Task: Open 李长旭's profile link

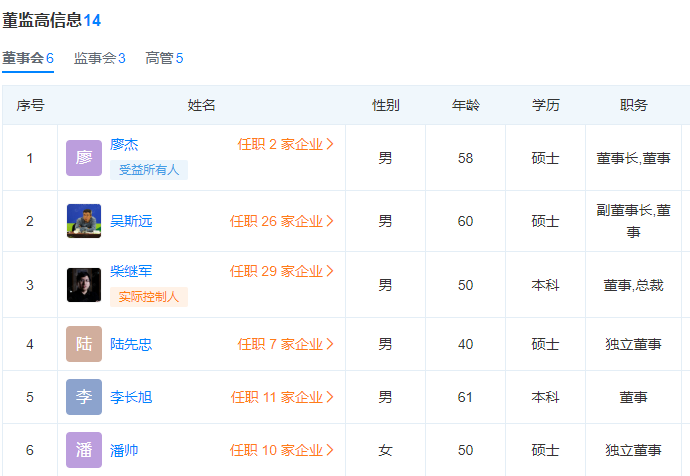Action: click(x=131, y=397)
